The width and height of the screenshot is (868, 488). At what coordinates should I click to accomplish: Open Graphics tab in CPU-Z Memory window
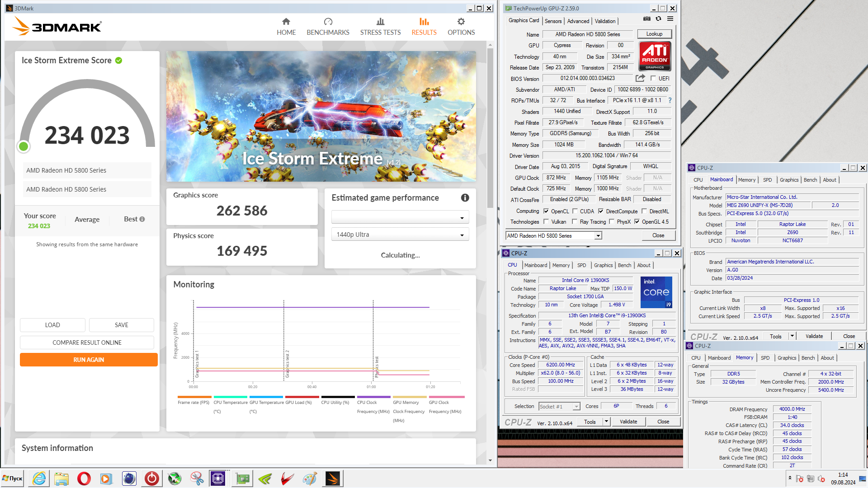coord(787,358)
